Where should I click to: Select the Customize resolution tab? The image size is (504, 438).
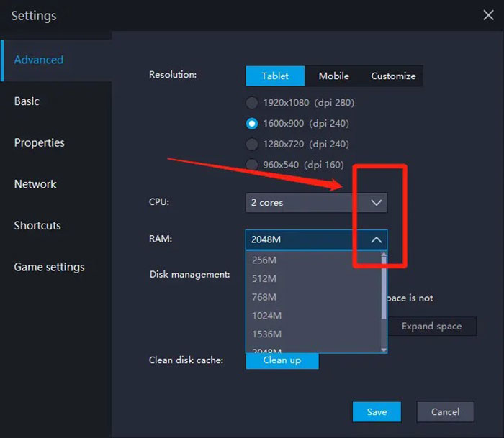pos(393,76)
